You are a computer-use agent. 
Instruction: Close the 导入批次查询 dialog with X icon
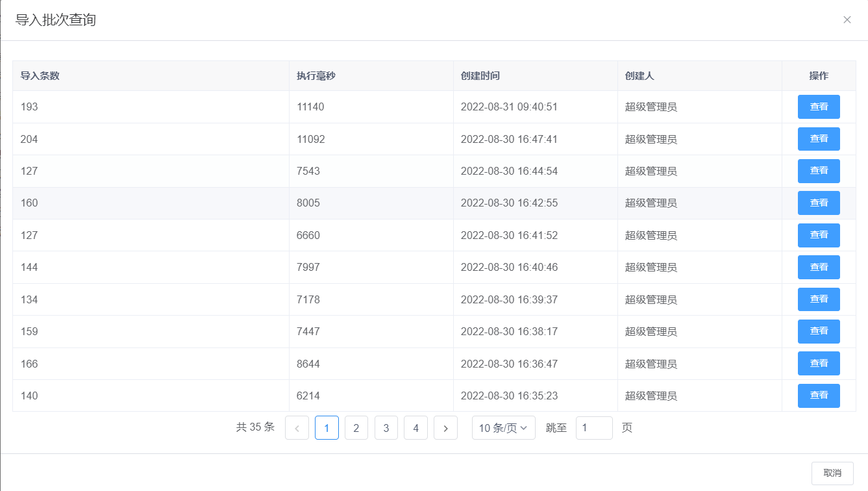click(847, 20)
